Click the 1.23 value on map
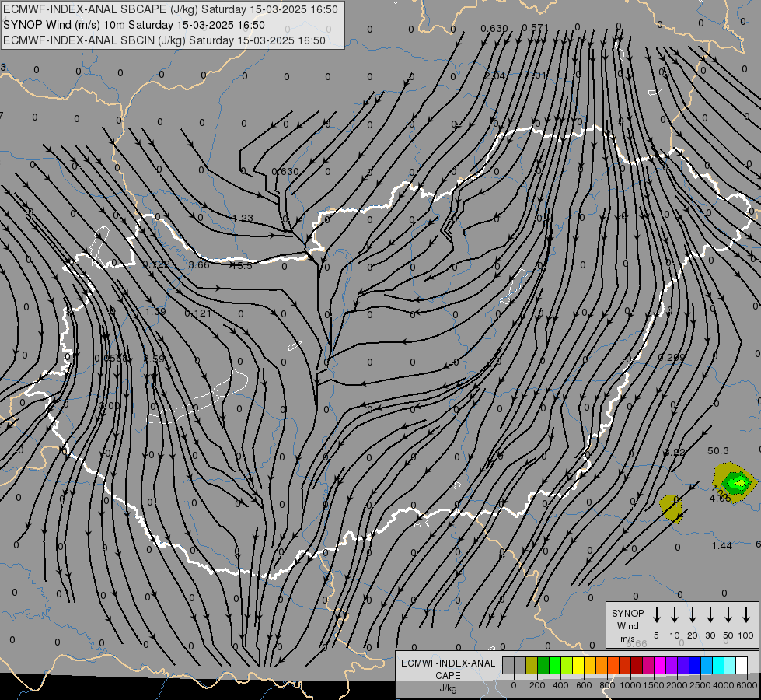761x700 pixels. pyautogui.click(x=243, y=218)
